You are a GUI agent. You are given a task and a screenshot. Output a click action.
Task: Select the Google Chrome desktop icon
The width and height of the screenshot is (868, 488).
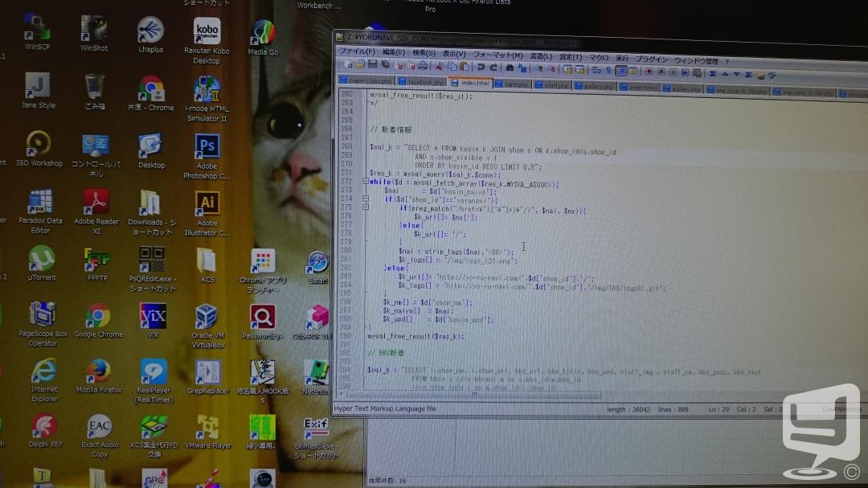pos(98,321)
